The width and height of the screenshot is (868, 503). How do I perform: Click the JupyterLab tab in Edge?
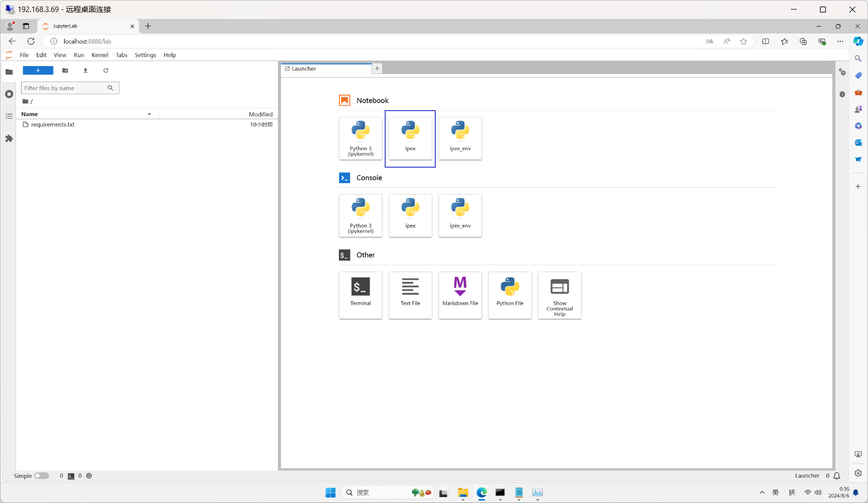[x=88, y=26]
